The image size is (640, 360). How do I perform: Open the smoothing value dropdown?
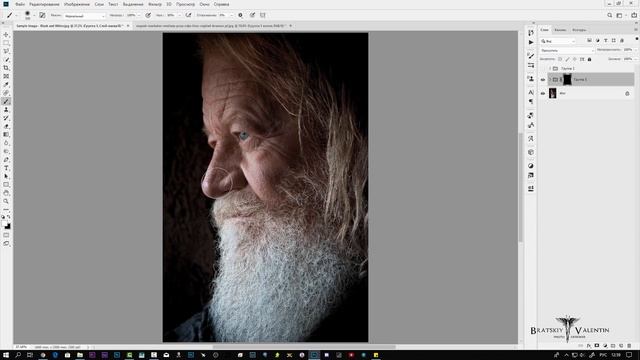(231, 16)
